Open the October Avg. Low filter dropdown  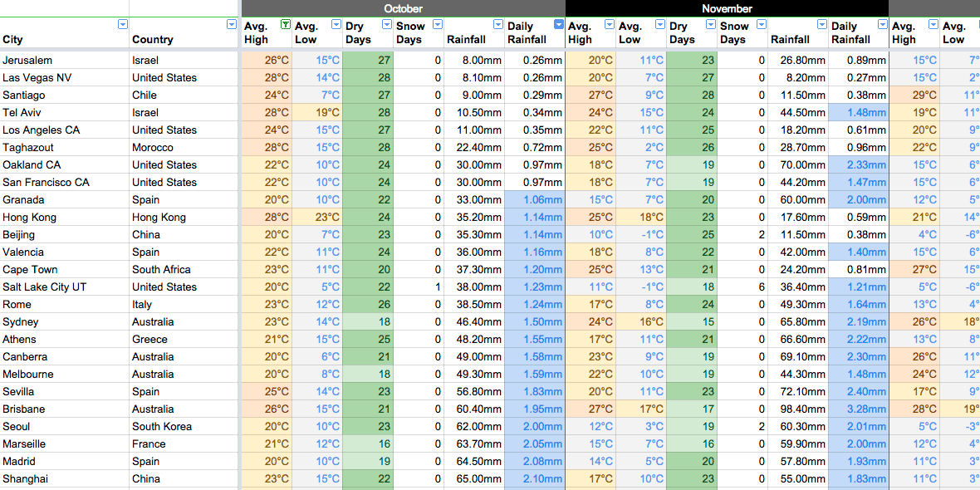tap(336, 24)
